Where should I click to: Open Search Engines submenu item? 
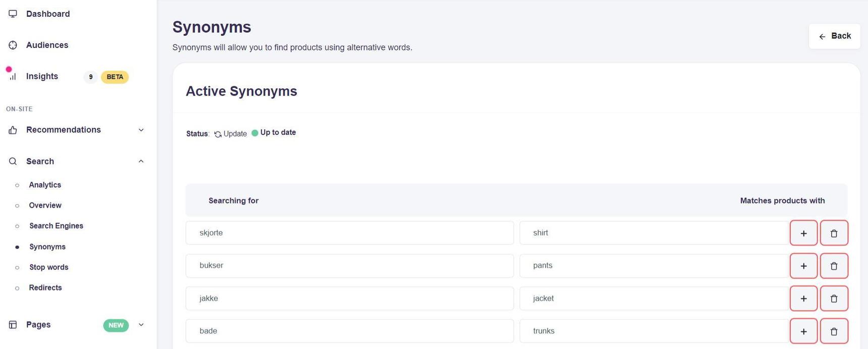[x=56, y=226]
